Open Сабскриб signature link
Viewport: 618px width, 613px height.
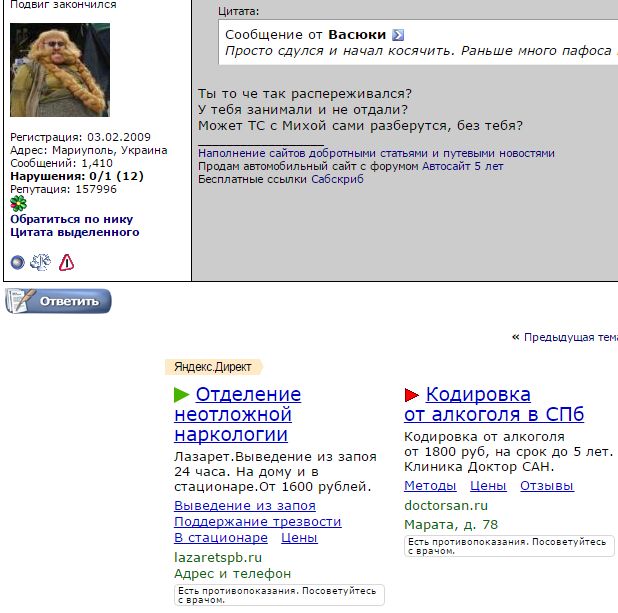pos(337,179)
